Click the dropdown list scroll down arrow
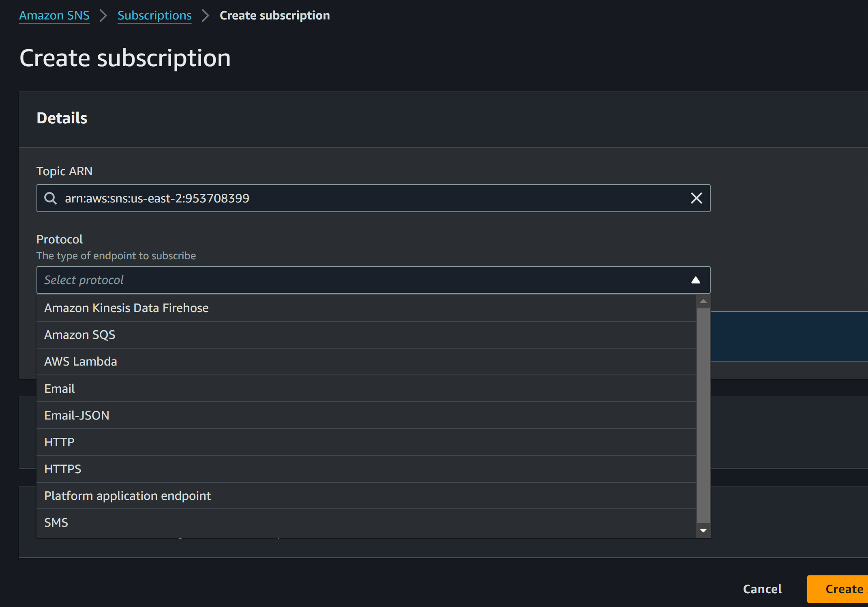The height and width of the screenshot is (607, 868). click(x=703, y=530)
